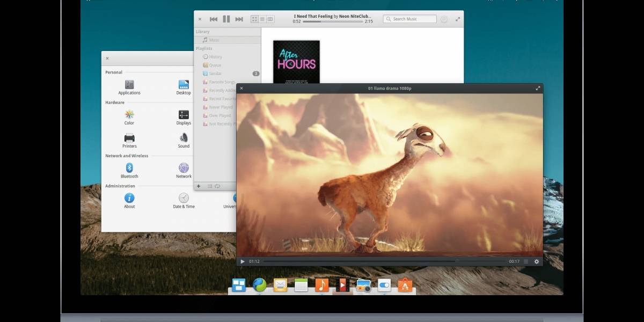Open Date & Time settings
This screenshot has width=644, height=322.
coord(184,201)
